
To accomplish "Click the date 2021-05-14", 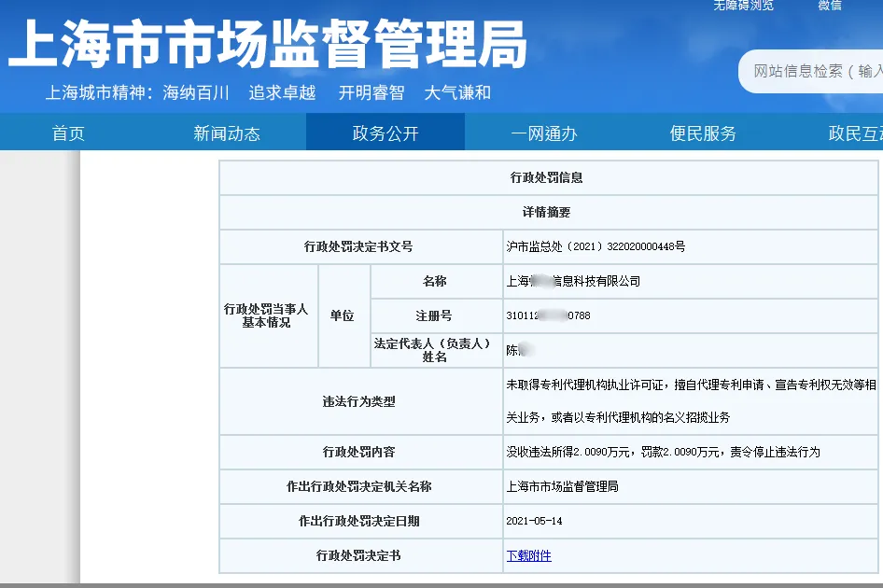I will 534,521.
